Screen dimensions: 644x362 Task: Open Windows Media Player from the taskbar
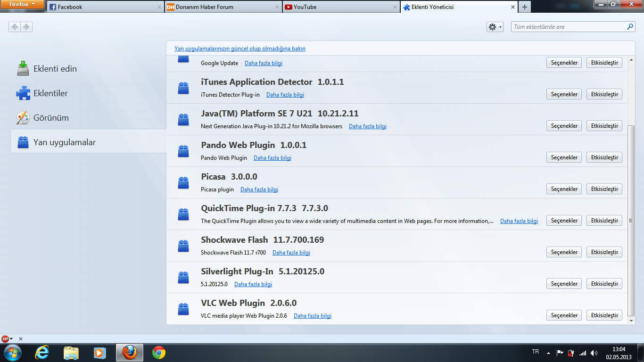pyautogui.click(x=99, y=353)
